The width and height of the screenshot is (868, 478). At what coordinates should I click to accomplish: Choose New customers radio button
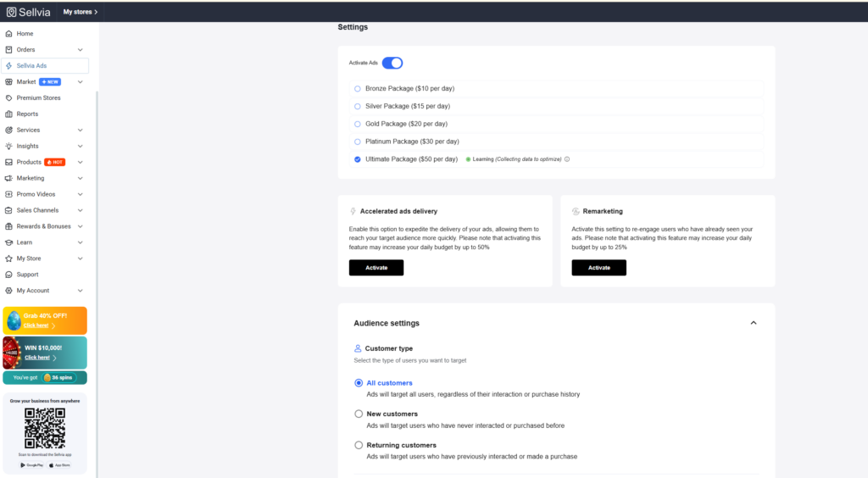[x=359, y=414]
